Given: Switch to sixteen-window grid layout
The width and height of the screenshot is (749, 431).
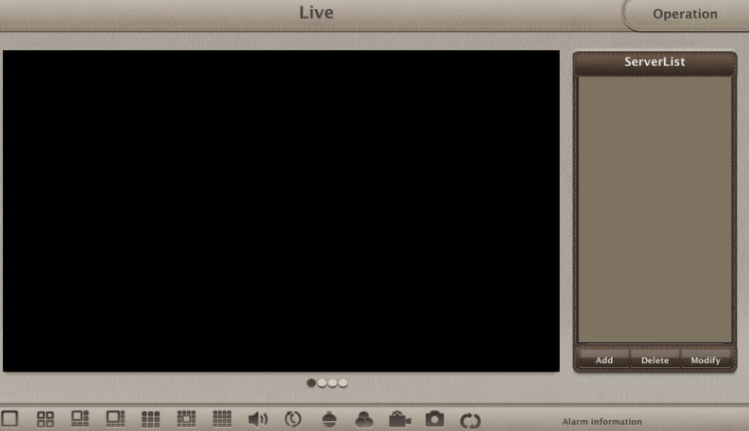Looking at the screenshot, I should coord(221,420).
